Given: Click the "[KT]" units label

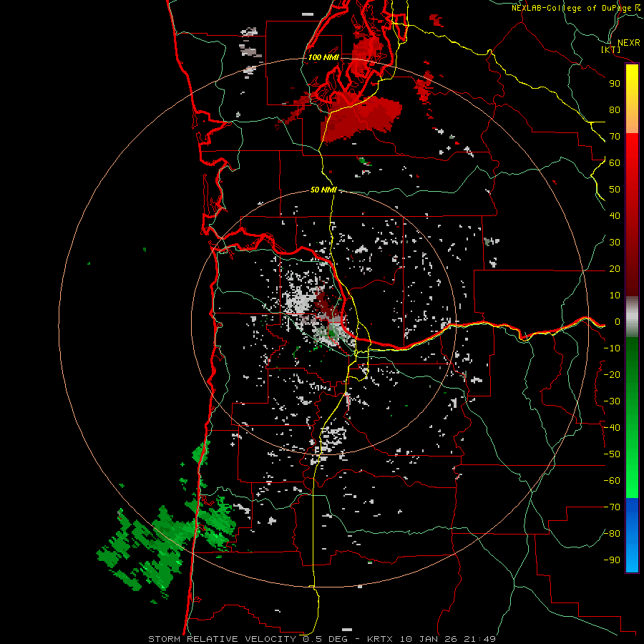Looking at the screenshot, I should [x=610, y=49].
